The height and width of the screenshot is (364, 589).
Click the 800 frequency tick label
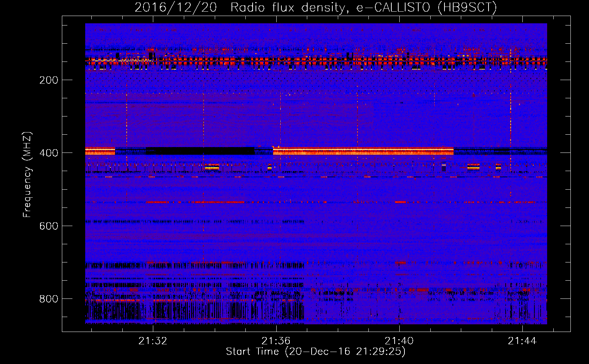(49, 299)
